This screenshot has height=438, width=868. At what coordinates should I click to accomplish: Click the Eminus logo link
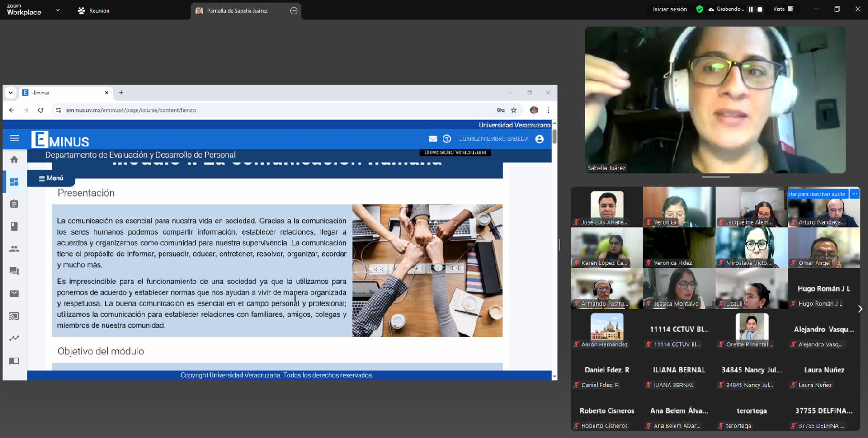pyautogui.click(x=60, y=140)
